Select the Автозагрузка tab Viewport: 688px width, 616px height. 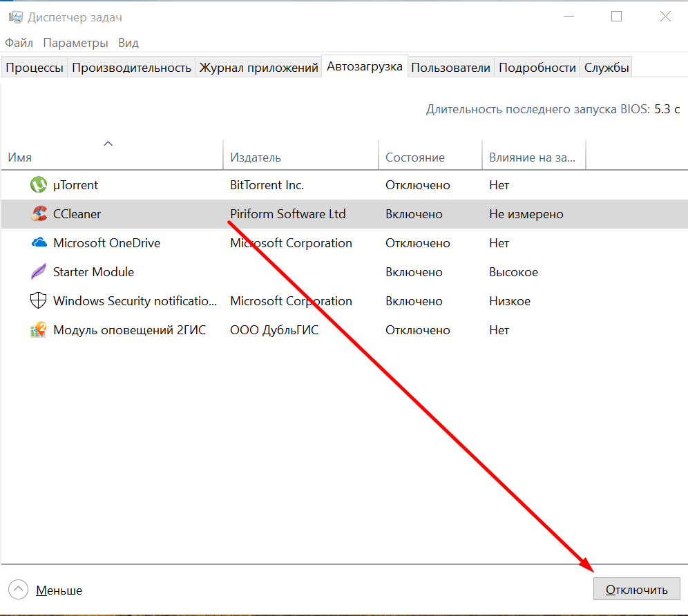(365, 66)
